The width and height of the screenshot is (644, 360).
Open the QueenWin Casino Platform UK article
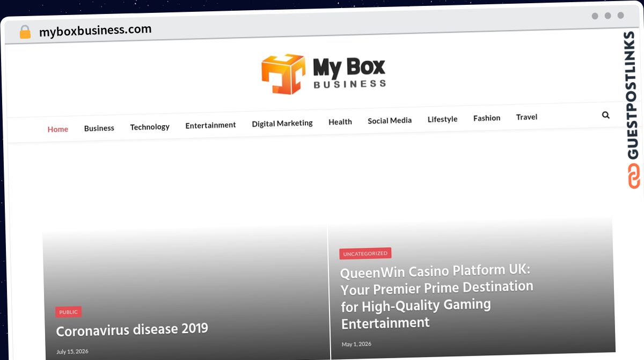coord(436,297)
